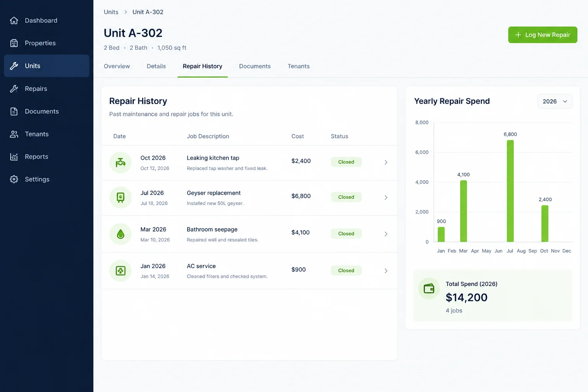The image size is (588, 392).
Task: Expand the Leaking kitchen tap row chevron
Action: pos(386,162)
